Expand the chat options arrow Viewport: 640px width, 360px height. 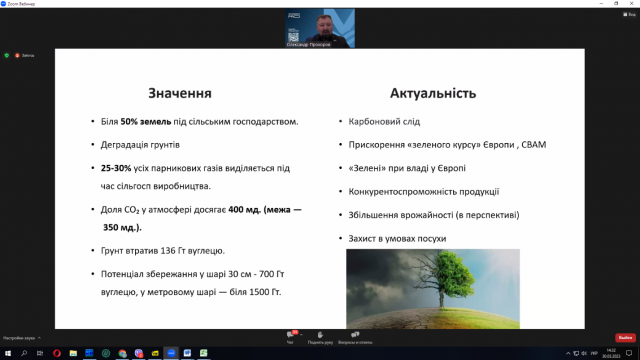(x=301, y=335)
